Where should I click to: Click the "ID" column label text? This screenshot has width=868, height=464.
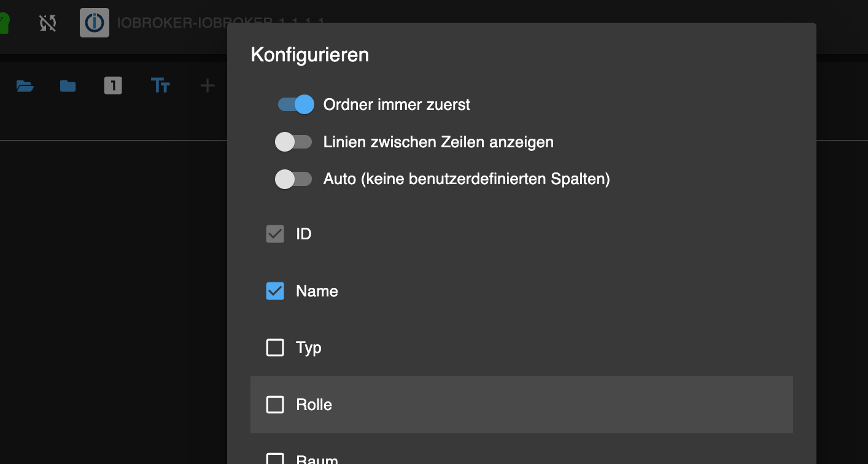(x=304, y=234)
